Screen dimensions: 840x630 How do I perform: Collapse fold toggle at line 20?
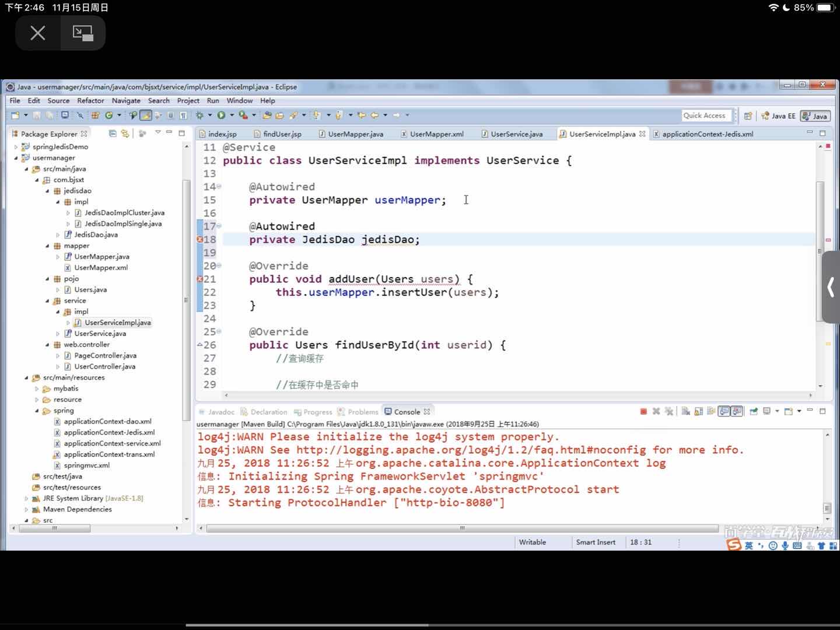219,266
